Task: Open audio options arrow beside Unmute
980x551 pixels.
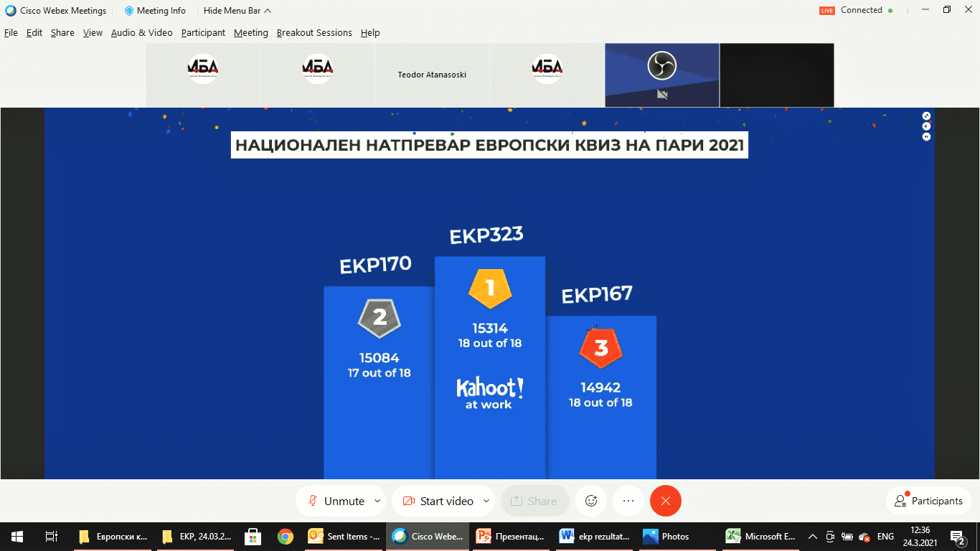Action: tap(378, 501)
